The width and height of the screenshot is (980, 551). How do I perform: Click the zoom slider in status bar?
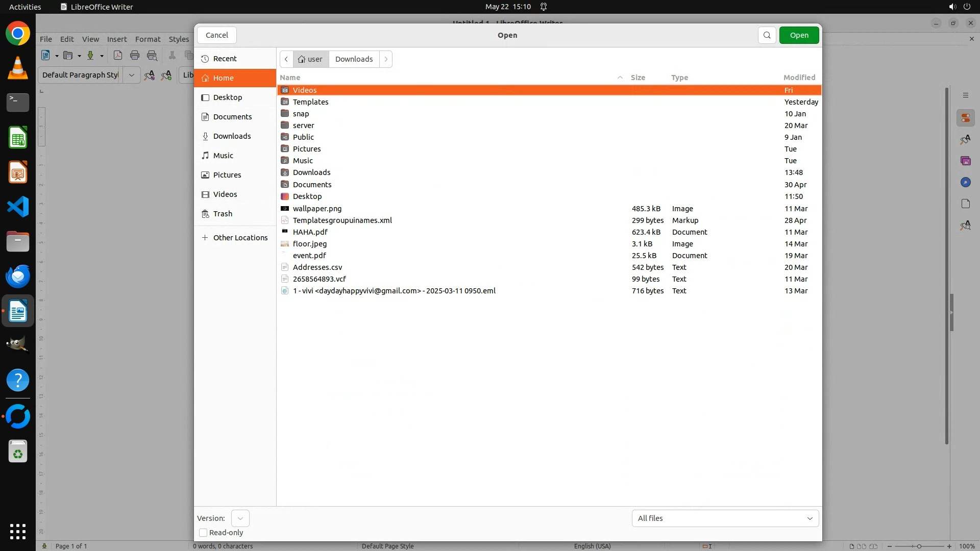(x=919, y=546)
